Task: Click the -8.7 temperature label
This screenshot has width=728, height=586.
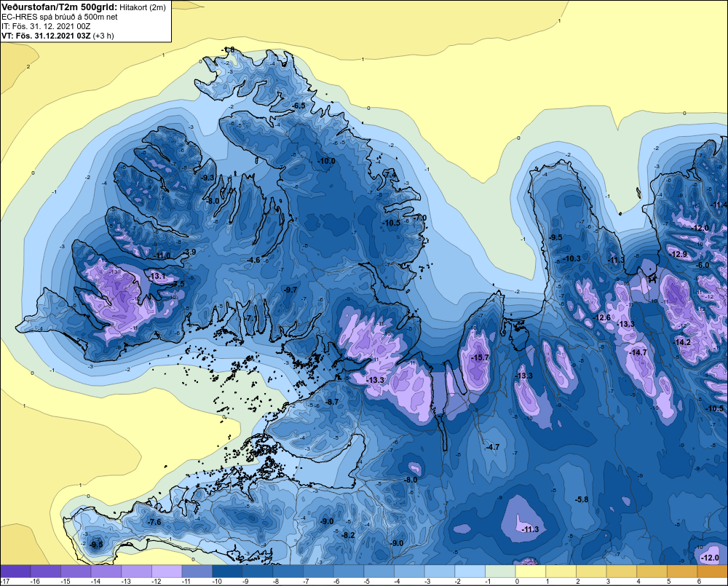Action: pyautogui.click(x=331, y=402)
